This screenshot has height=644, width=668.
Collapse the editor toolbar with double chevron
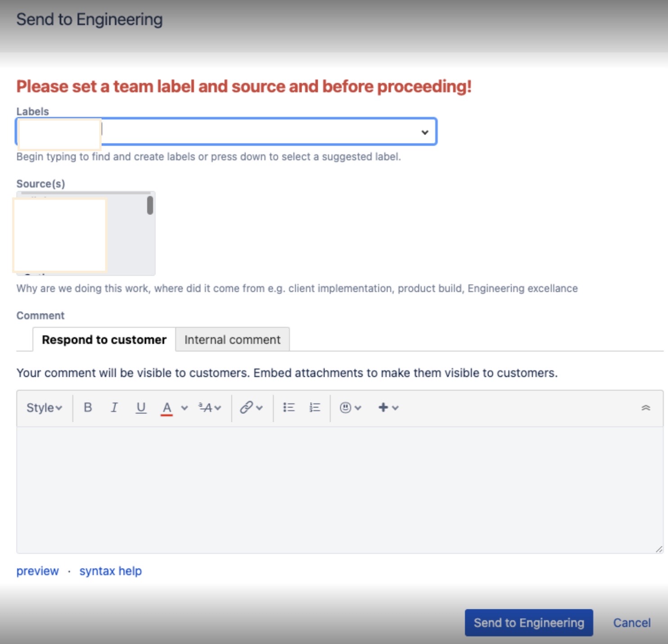point(646,408)
